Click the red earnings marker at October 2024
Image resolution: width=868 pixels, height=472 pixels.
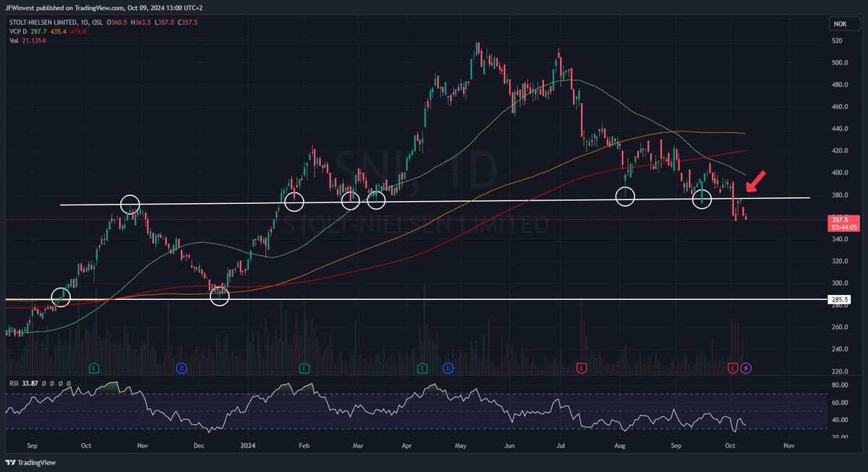tap(733, 368)
